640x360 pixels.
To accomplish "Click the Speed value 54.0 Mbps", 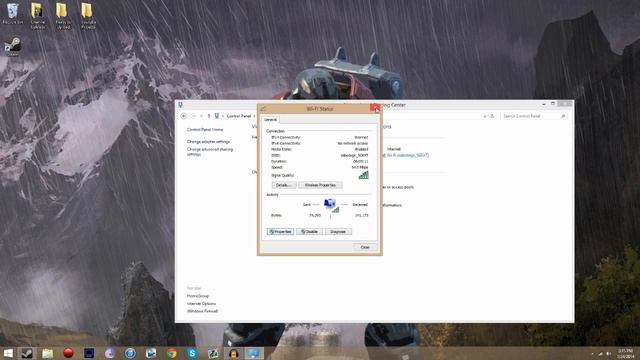I will (x=360, y=167).
